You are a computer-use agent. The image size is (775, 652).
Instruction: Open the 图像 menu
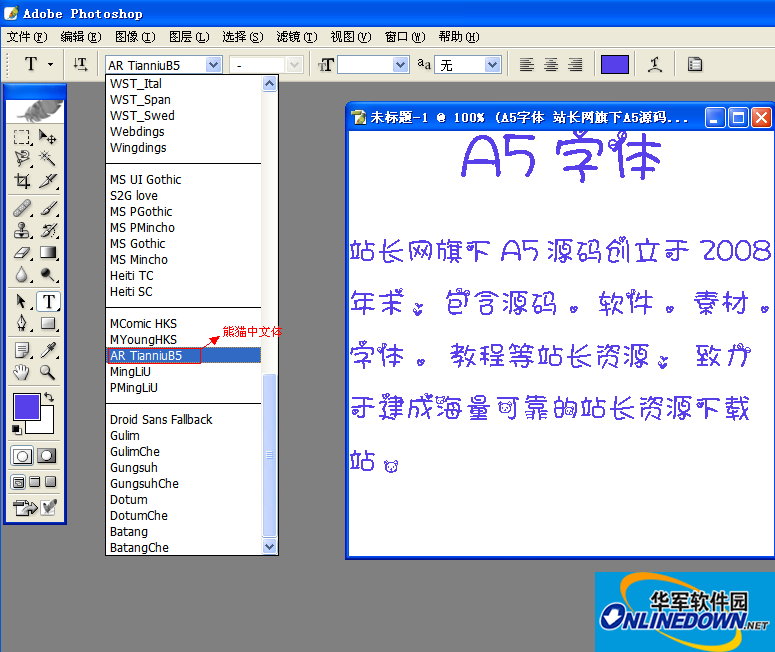(135, 37)
